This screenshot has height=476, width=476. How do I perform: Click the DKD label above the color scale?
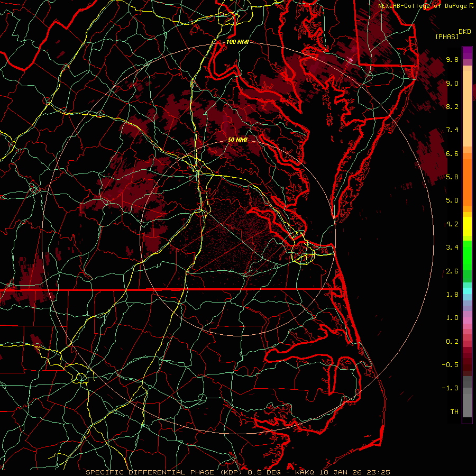tap(464, 31)
